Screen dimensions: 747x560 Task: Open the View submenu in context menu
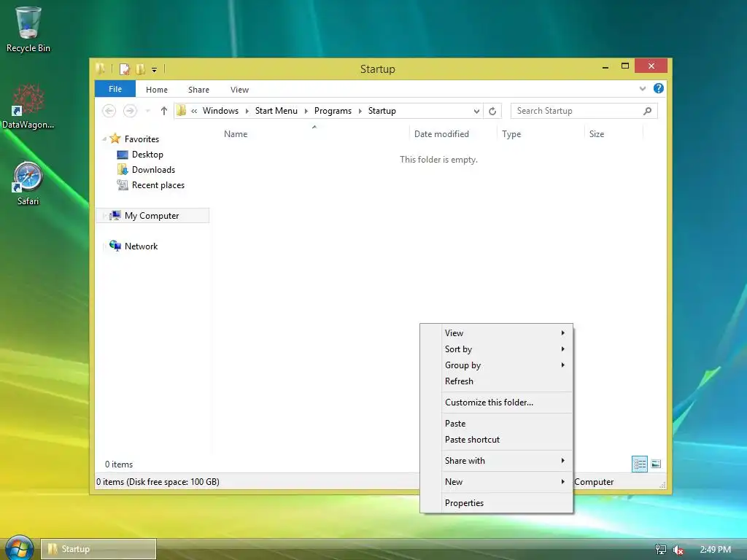pos(496,332)
